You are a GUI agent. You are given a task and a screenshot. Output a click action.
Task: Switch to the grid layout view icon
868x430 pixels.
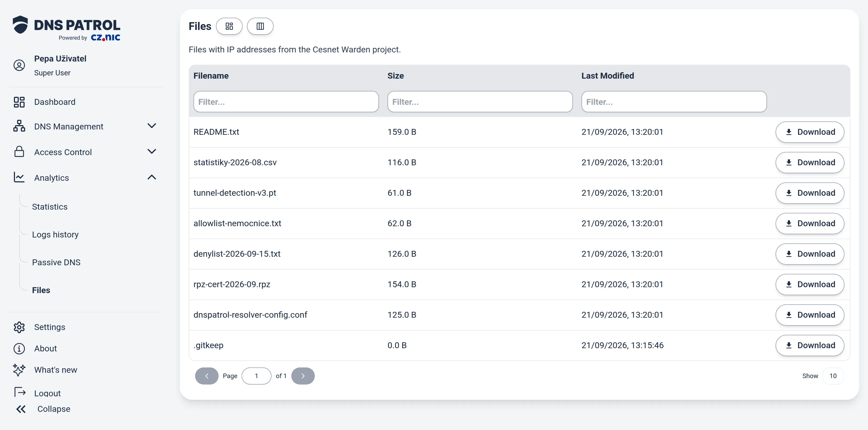[x=229, y=26]
